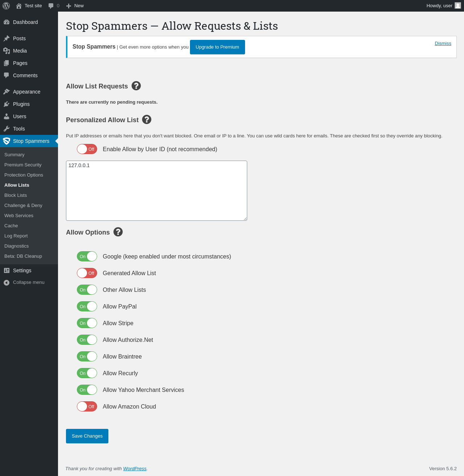This screenshot has width=464, height=476.
Task: Open the Block Lists submenu page
Action: click(16, 195)
